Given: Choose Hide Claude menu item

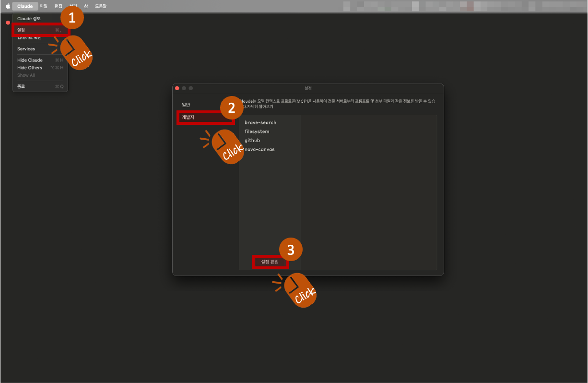Looking at the screenshot, I should pos(40,60).
